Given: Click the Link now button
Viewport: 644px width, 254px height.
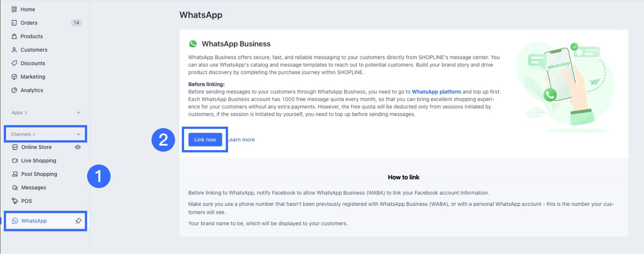Looking at the screenshot, I should (x=205, y=140).
